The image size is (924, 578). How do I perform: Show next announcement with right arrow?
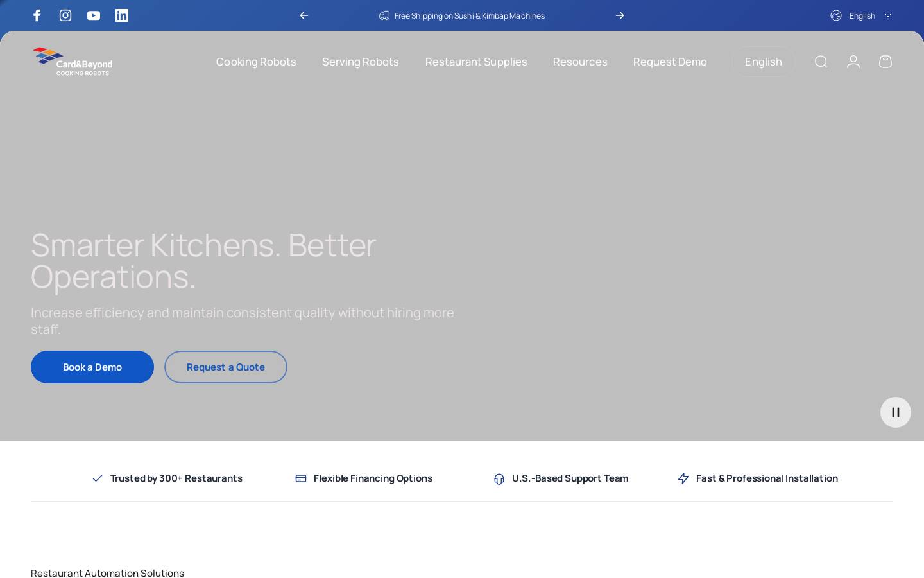point(620,15)
